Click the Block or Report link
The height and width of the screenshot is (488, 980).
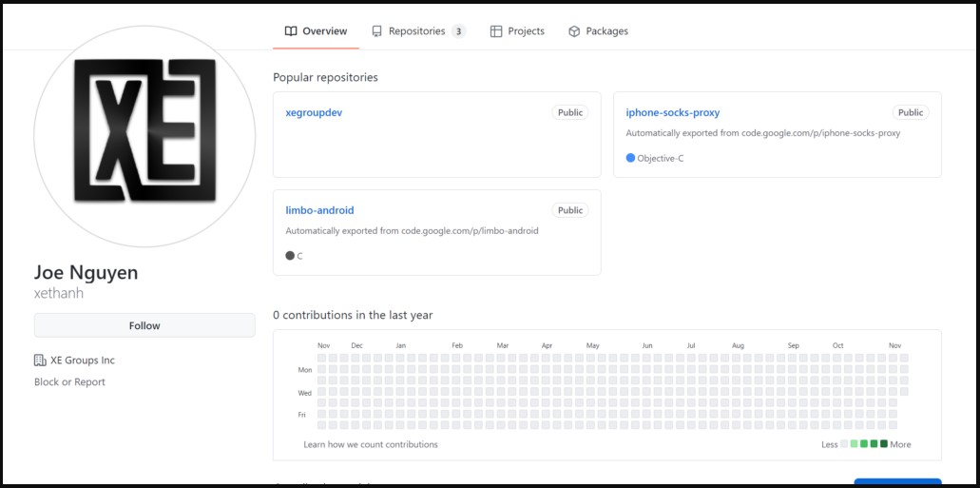(69, 381)
